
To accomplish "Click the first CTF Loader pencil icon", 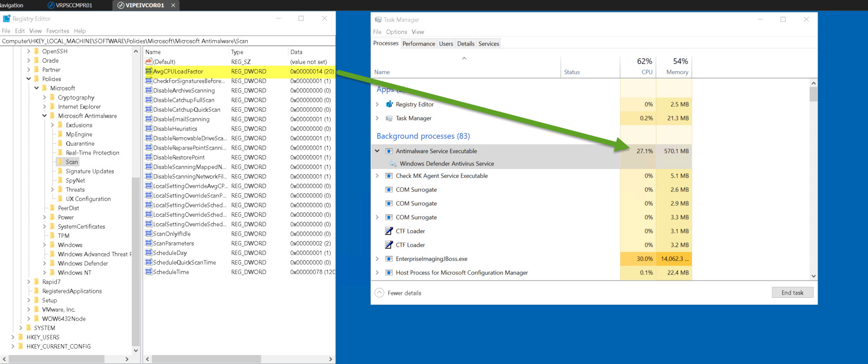I will pyautogui.click(x=389, y=231).
